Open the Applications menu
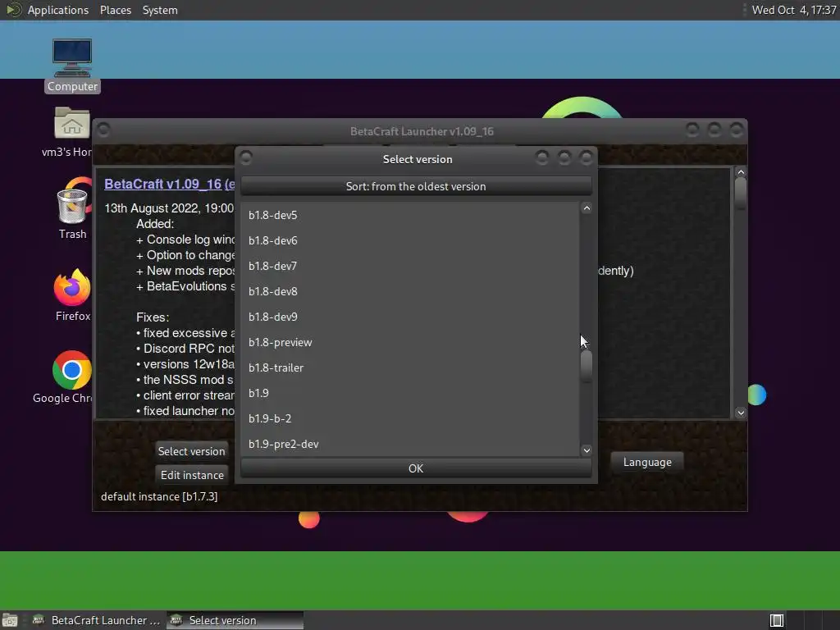Screen dimensions: 840x630 tap(58, 10)
